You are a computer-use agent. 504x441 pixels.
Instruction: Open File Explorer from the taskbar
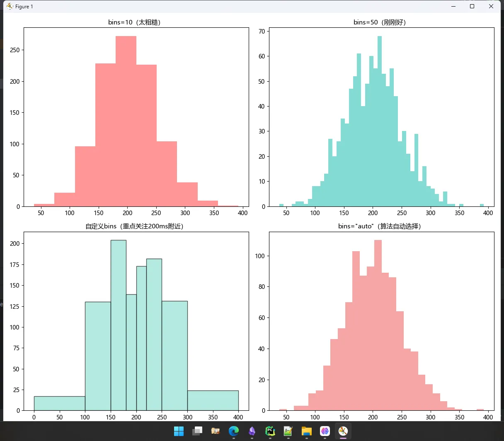pos(306,431)
